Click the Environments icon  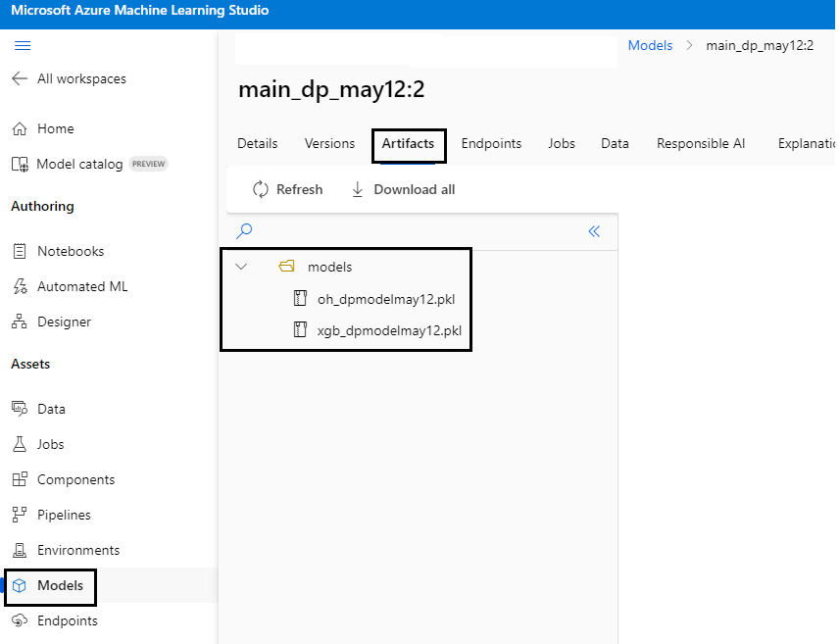20,550
